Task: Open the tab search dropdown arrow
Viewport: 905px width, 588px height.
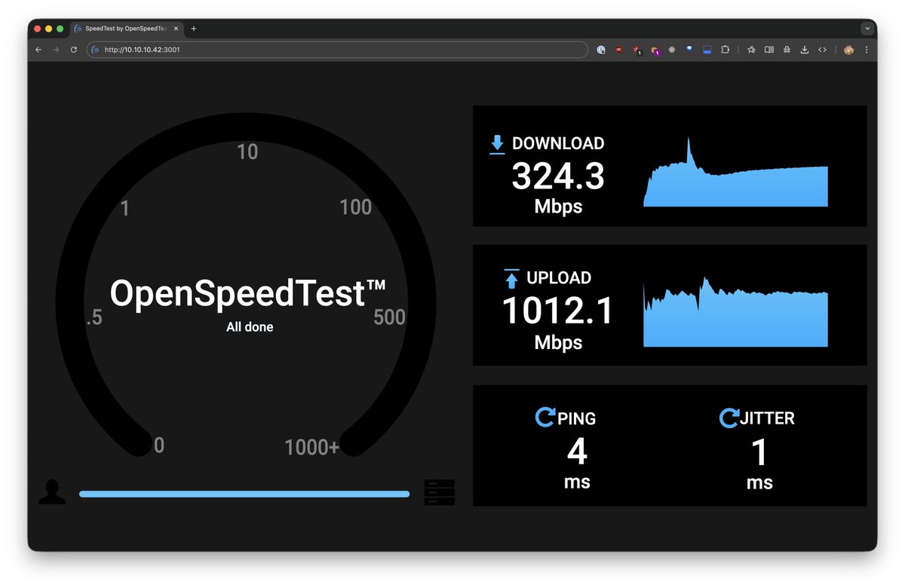Action: coord(867,29)
